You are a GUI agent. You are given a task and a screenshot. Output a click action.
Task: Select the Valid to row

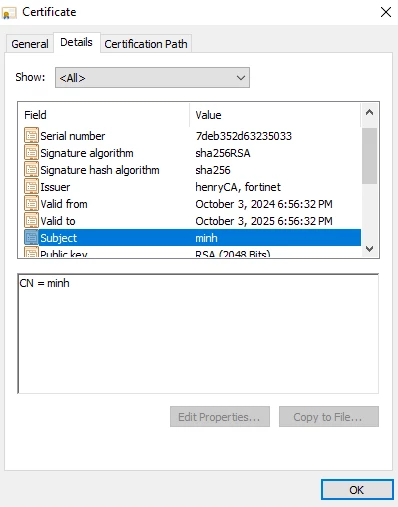(x=192, y=221)
